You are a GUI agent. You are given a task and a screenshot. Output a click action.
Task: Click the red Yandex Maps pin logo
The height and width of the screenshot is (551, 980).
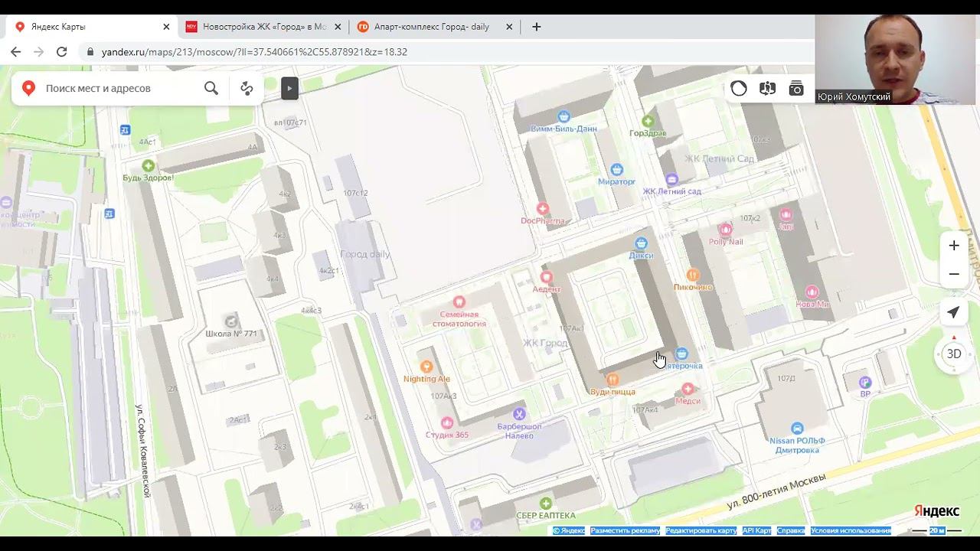[x=28, y=88]
